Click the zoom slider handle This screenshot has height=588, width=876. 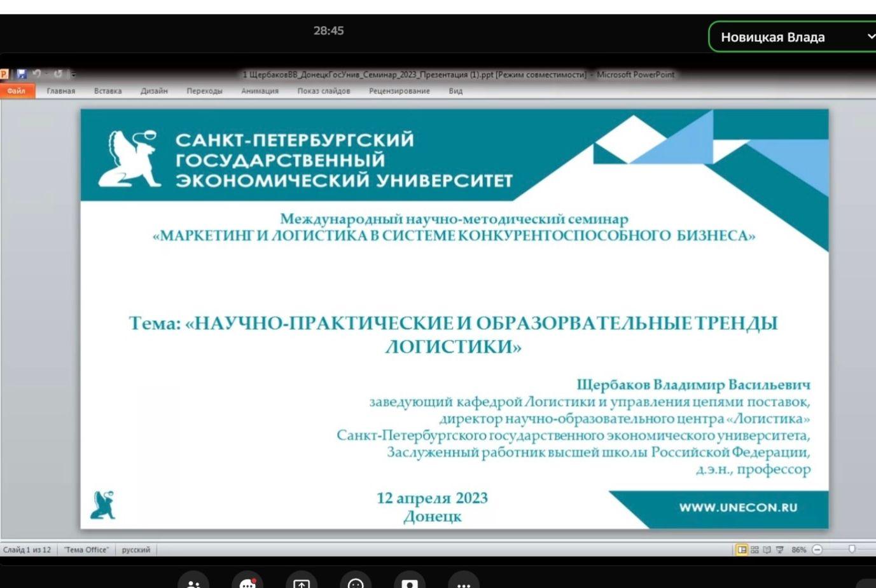click(852, 549)
